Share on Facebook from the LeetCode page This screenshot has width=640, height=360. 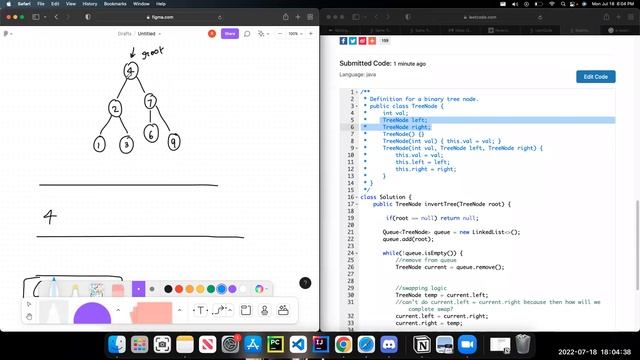pyautogui.click(x=343, y=41)
